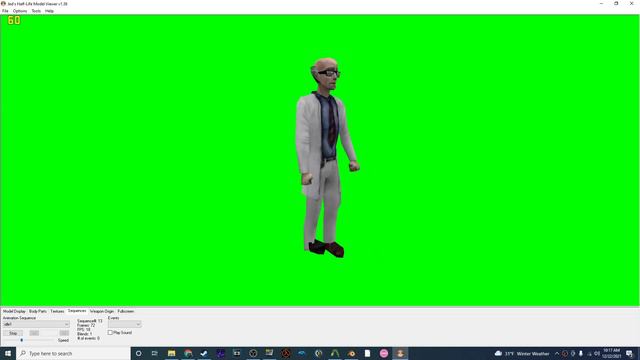Open File Explorer from the taskbar
640x360 pixels.
171,353
